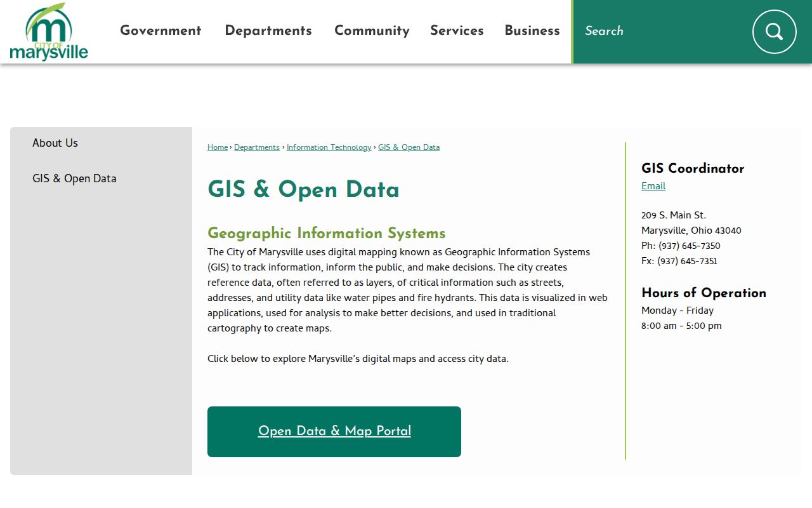812x508 pixels.
Task: Open the Departments menu
Action: [x=268, y=31]
